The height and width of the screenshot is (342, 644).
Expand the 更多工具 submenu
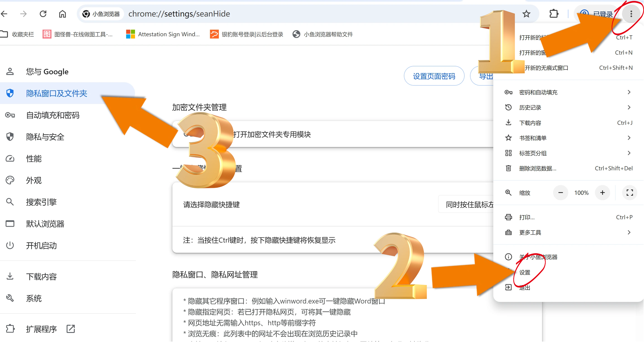pyautogui.click(x=569, y=233)
